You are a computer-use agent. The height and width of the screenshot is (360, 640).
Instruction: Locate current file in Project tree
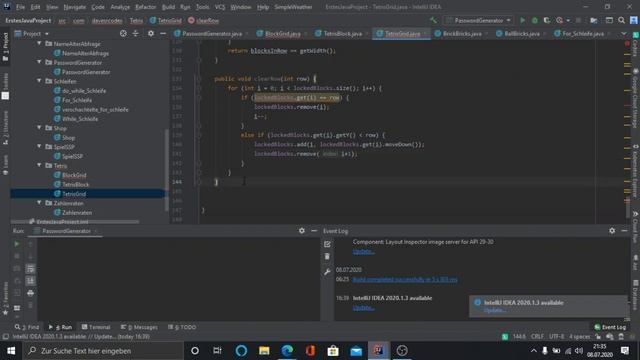click(123, 33)
